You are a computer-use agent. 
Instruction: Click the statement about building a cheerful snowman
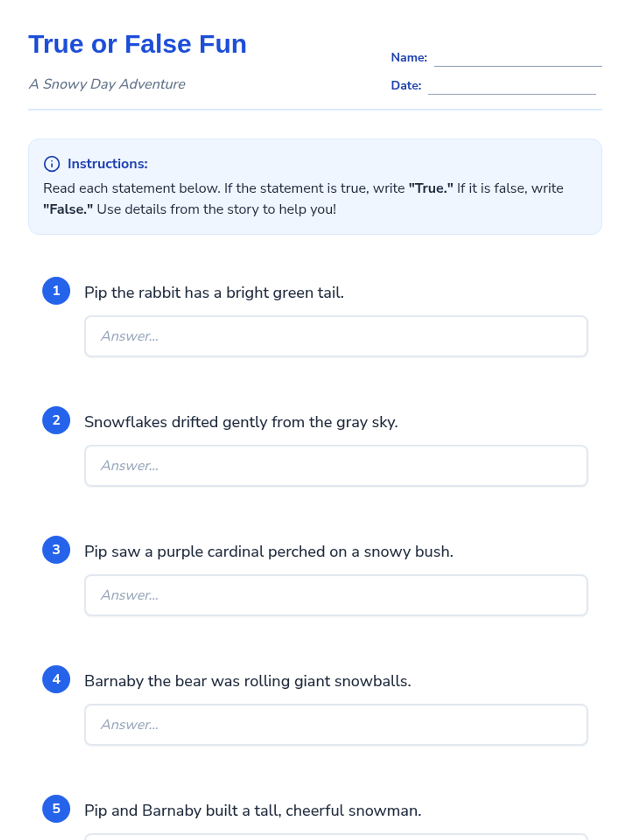click(x=253, y=811)
